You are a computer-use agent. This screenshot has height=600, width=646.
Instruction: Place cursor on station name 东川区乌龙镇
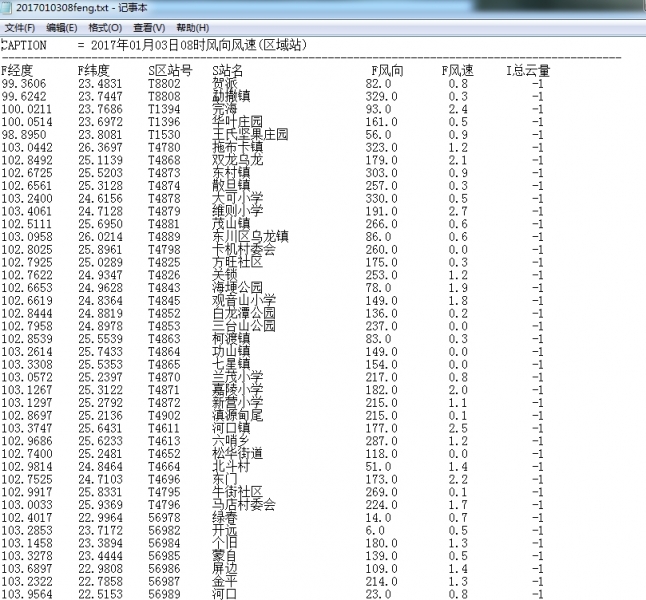tap(250, 236)
